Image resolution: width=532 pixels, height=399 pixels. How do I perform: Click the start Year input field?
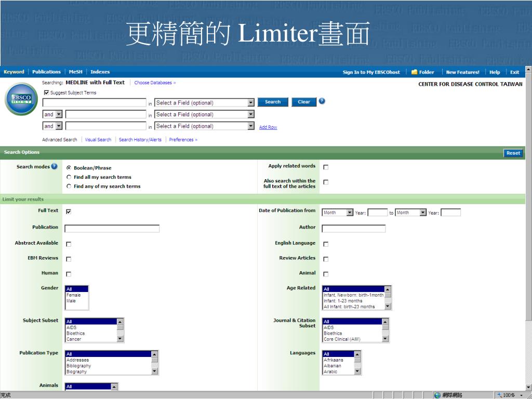[378, 212]
